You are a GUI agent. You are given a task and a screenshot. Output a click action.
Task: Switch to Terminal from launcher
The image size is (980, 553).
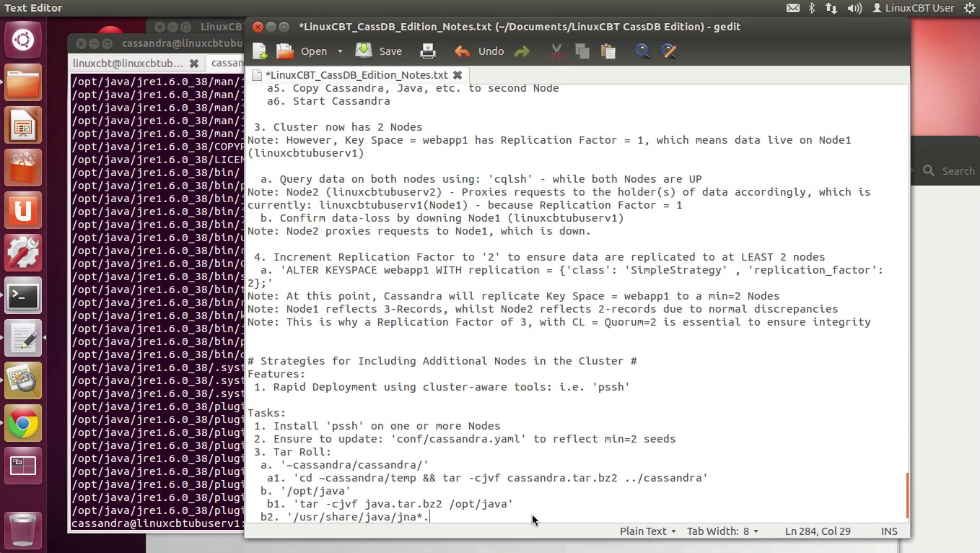point(23,296)
